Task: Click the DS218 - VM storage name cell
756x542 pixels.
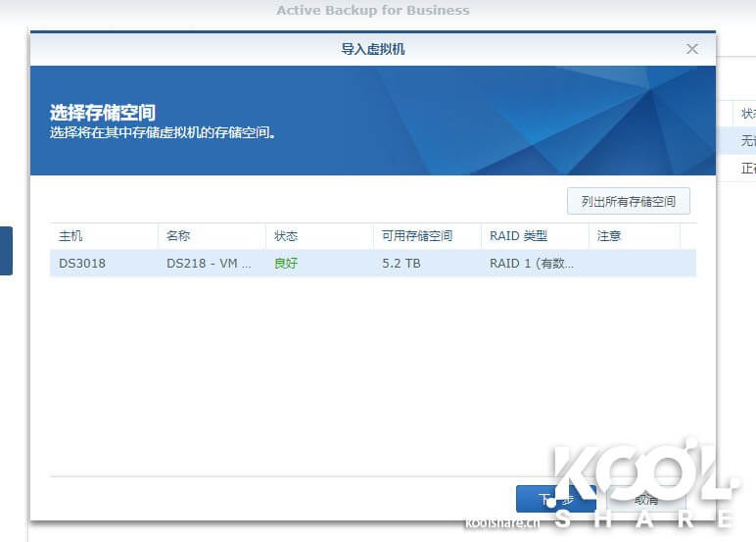Action: click(209, 264)
